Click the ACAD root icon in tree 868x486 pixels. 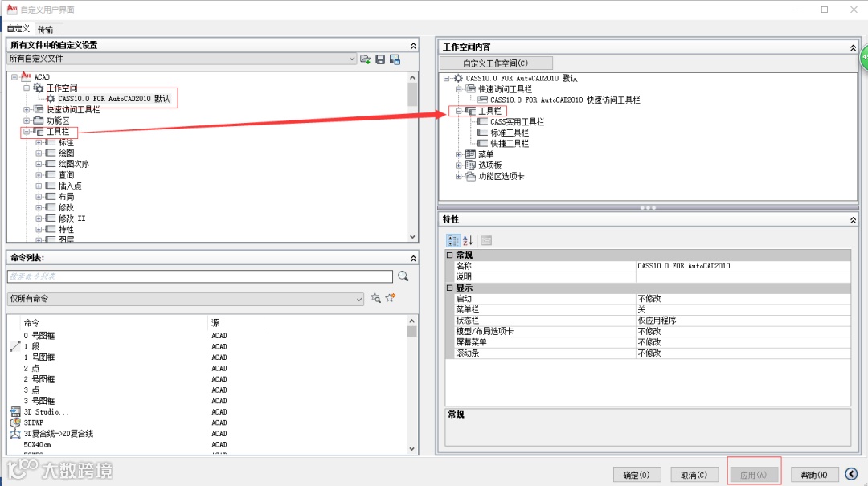point(26,76)
